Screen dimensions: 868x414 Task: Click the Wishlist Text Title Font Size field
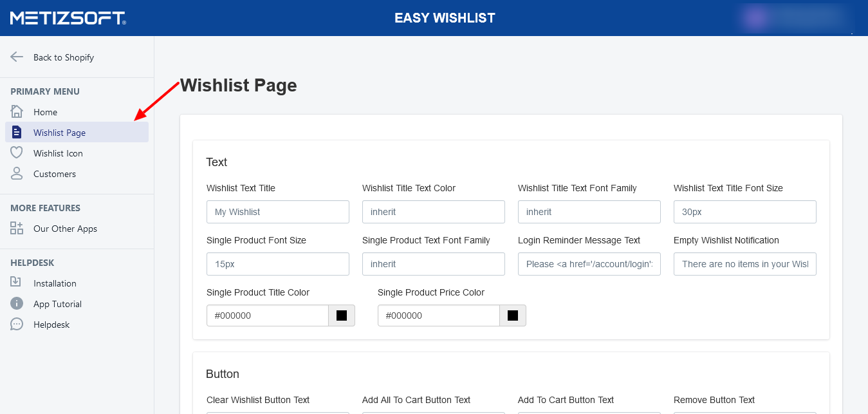pyautogui.click(x=744, y=212)
